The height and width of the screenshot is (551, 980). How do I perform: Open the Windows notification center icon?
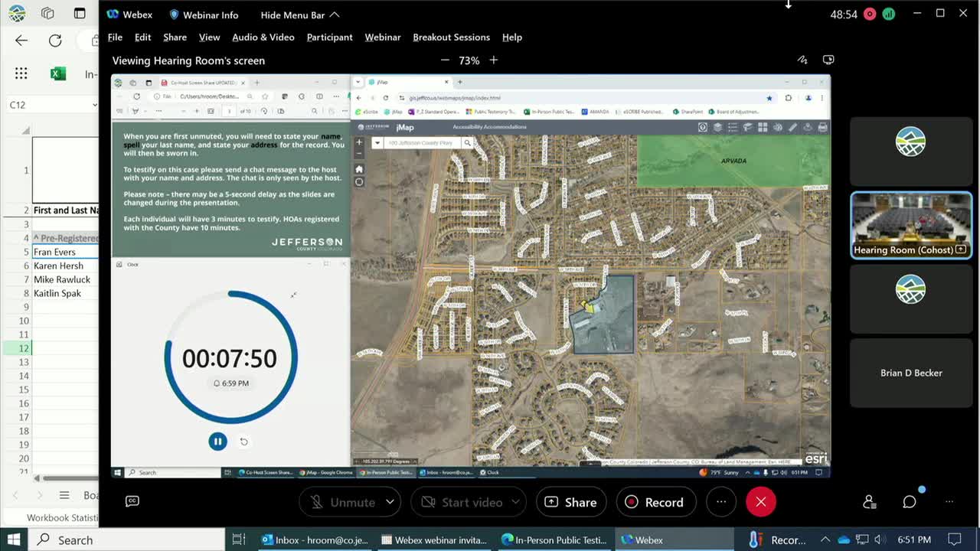954,540
